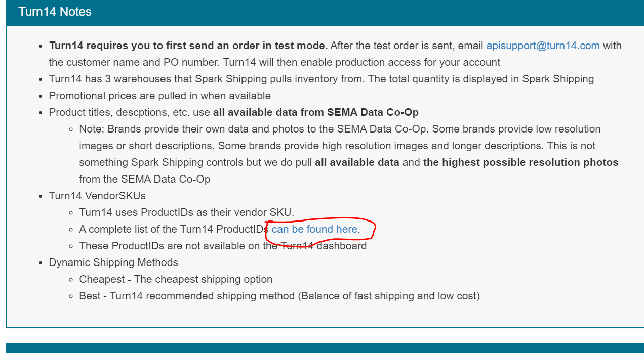Click the "Turn14 VendorSKUs" bullet item
Screen dimensions: 644x353
click(97, 196)
